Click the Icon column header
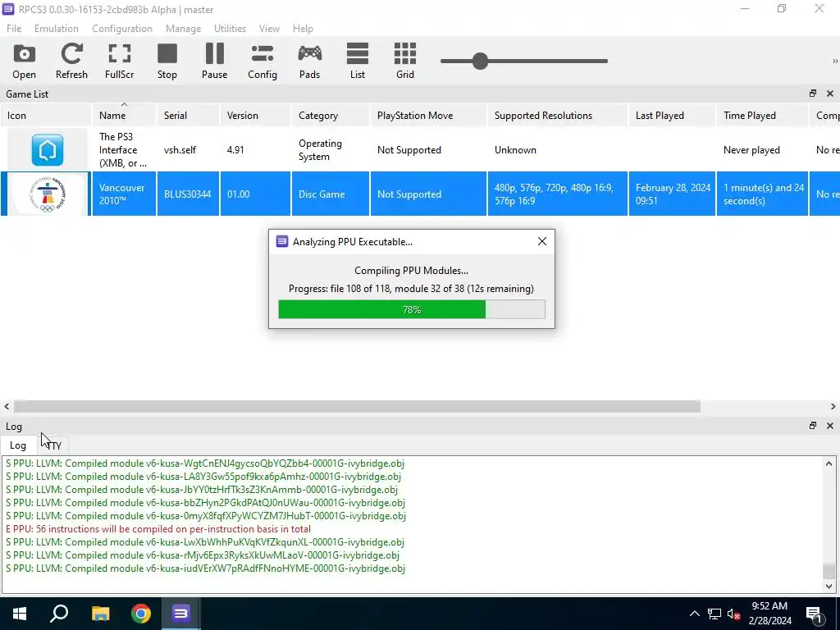 pyautogui.click(x=46, y=115)
